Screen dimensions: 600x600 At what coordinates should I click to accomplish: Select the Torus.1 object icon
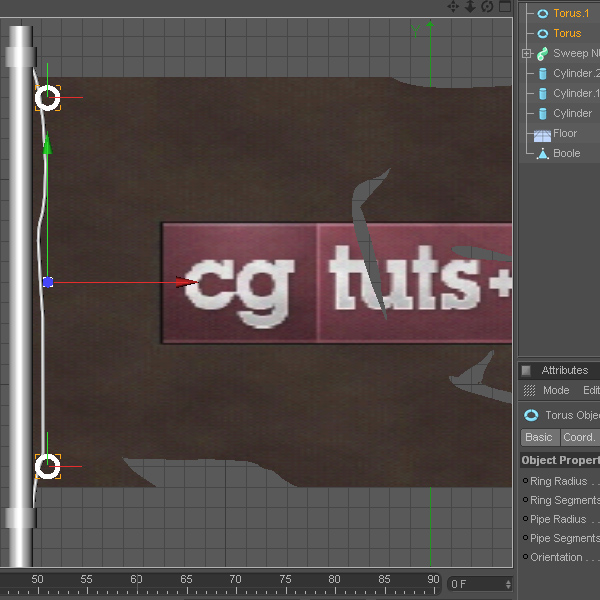click(x=543, y=14)
